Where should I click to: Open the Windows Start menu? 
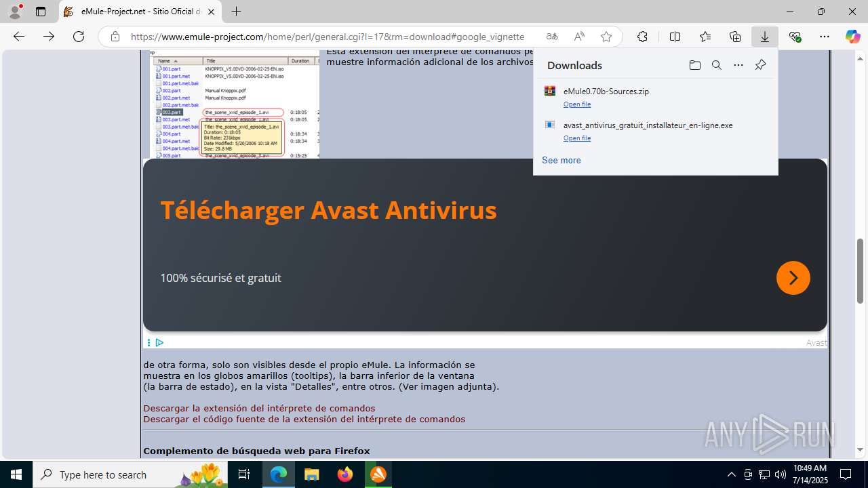tap(16, 474)
